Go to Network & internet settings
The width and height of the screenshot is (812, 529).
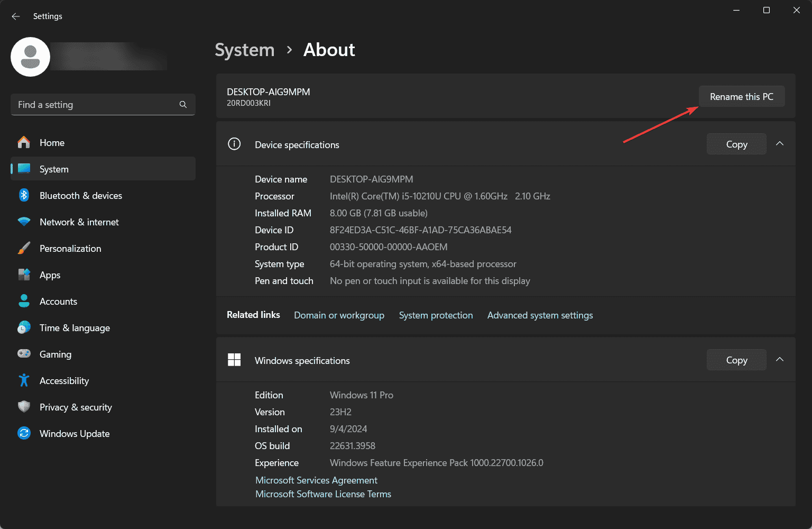103,222
